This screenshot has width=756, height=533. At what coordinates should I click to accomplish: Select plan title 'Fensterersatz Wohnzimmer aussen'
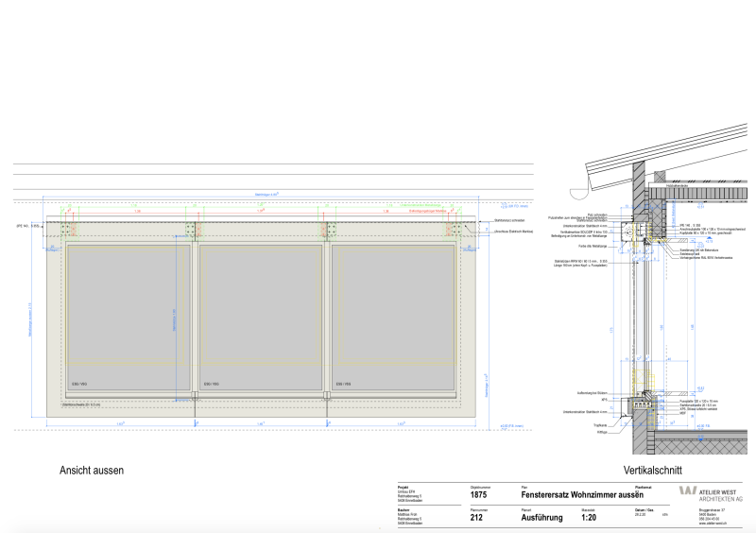[581, 494]
